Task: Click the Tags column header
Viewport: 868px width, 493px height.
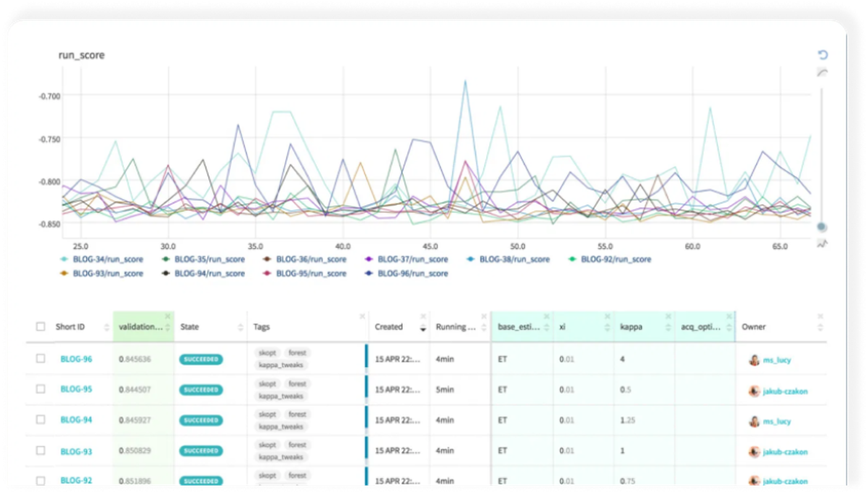Action: (262, 327)
